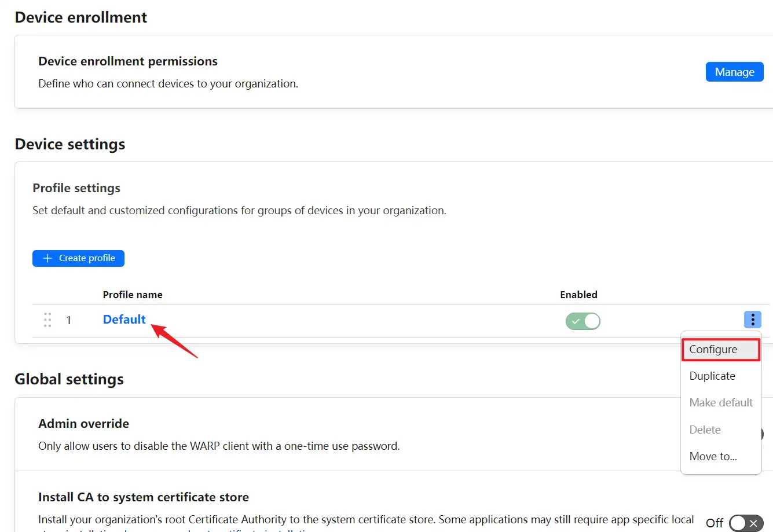The image size is (773, 532).
Task: Click the Create profile button
Action: (78, 258)
